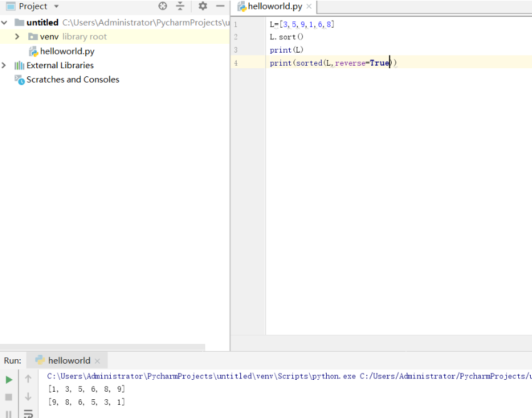Open the Project view dropdown
The height and width of the screenshot is (418, 532).
coord(56,6)
